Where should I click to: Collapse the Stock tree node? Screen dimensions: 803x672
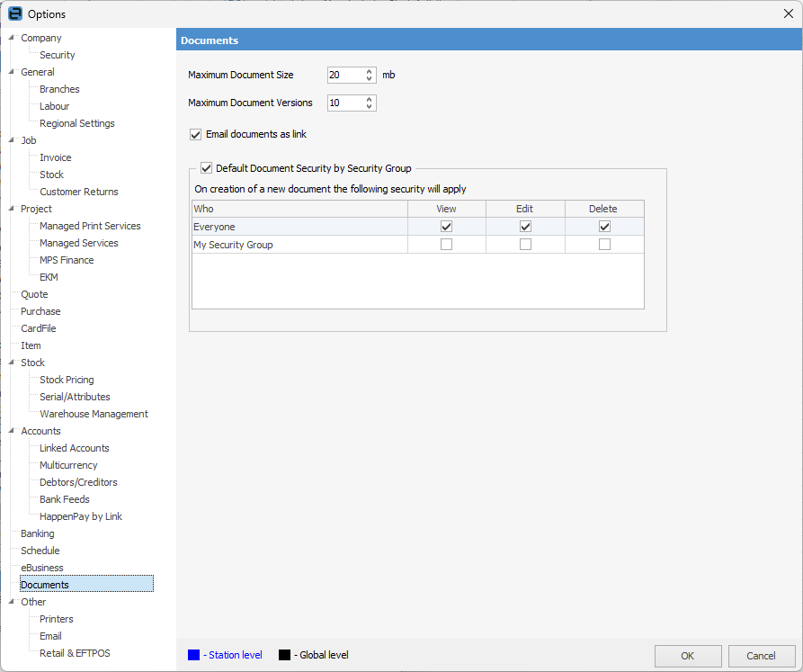pyautogui.click(x=11, y=363)
